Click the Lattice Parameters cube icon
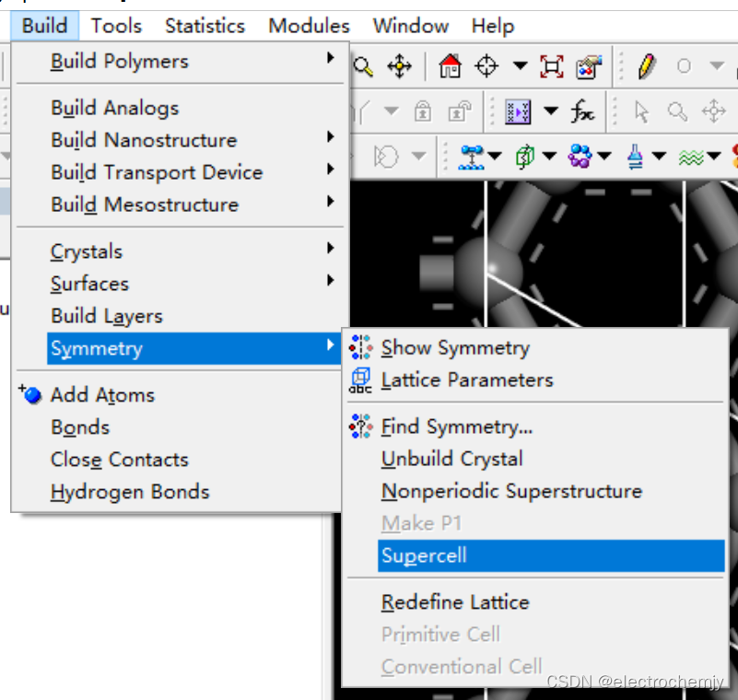Screen dimensions: 738x700 click(360, 380)
